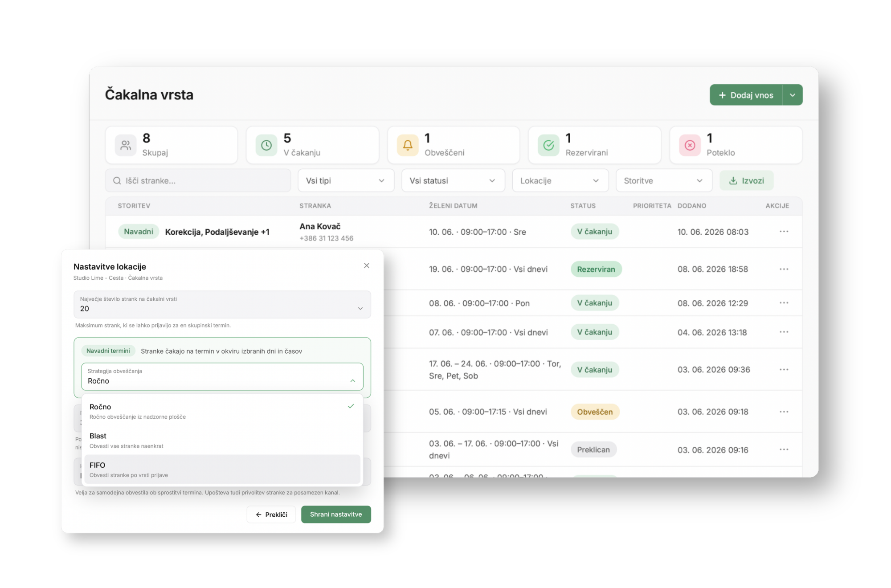The width and height of the screenshot is (891, 588).
Task: Click the STORITEV column header
Action: [x=134, y=206]
